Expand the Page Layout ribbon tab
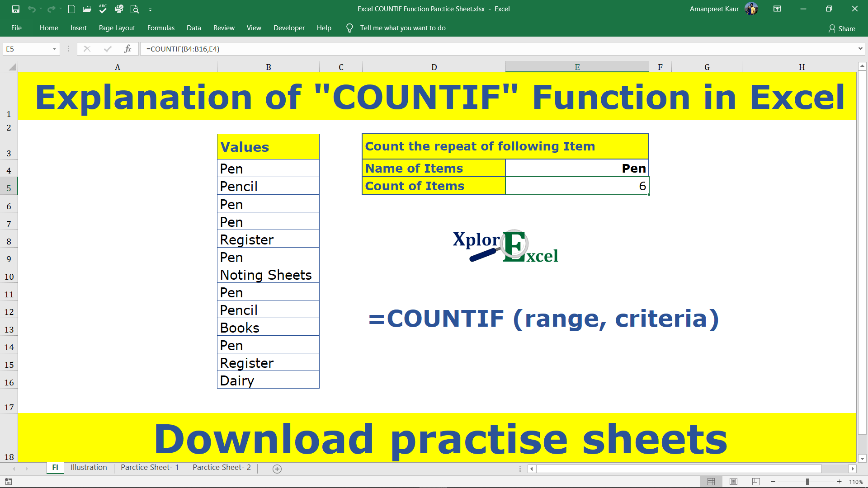This screenshot has width=868, height=488. [116, 28]
